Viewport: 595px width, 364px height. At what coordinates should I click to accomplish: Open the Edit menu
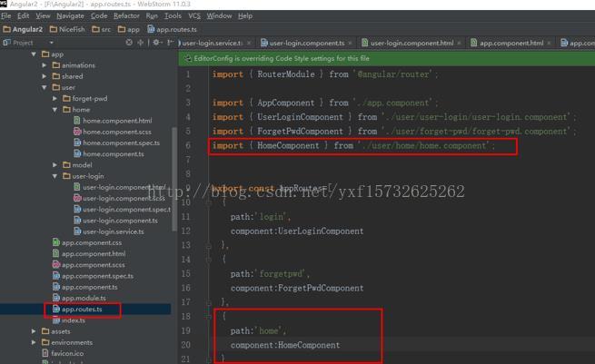pos(23,16)
